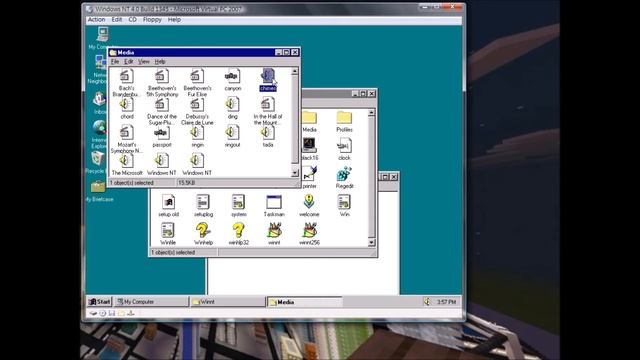Select the Winhelp question mark icon

click(x=203, y=231)
